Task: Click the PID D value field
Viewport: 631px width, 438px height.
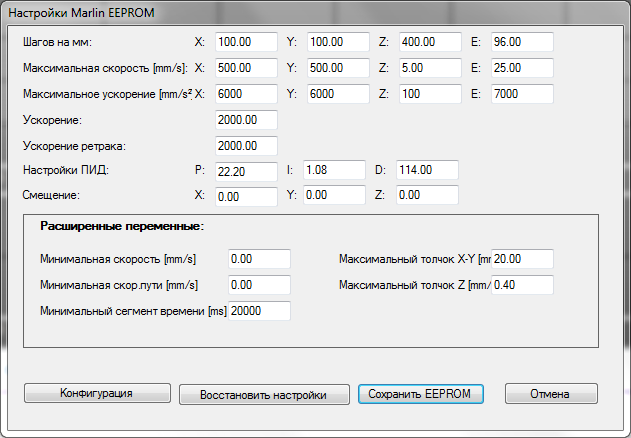Action: pos(427,170)
